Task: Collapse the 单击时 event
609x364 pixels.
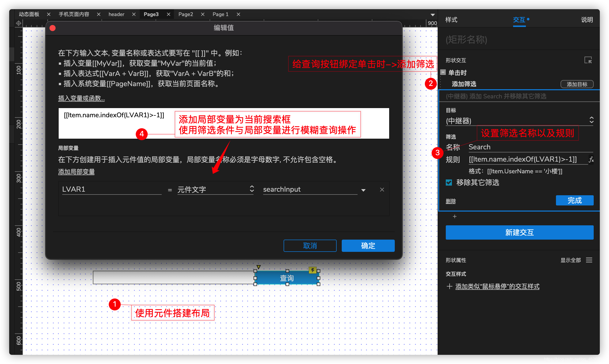Action: tap(443, 72)
